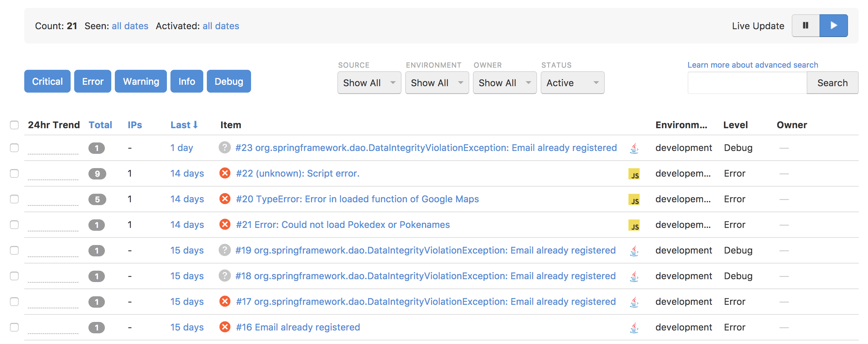Click the 24hr trend sparkline for item #23
The height and width of the screenshot is (344, 868).
(x=53, y=148)
